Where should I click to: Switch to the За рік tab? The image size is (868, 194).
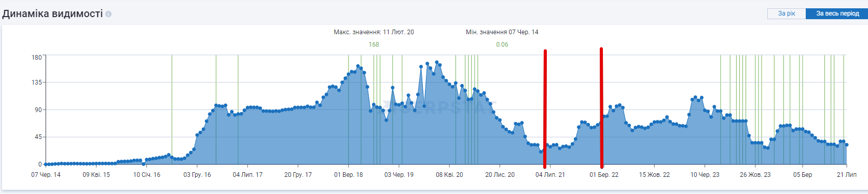tap(787, 13)
